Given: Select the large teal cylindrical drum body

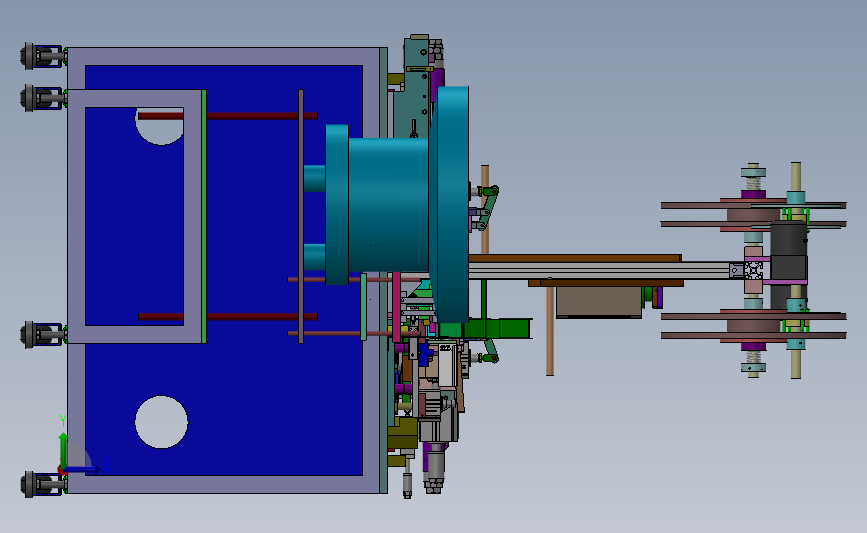Looking at the screenshot, I should [388, 205].
